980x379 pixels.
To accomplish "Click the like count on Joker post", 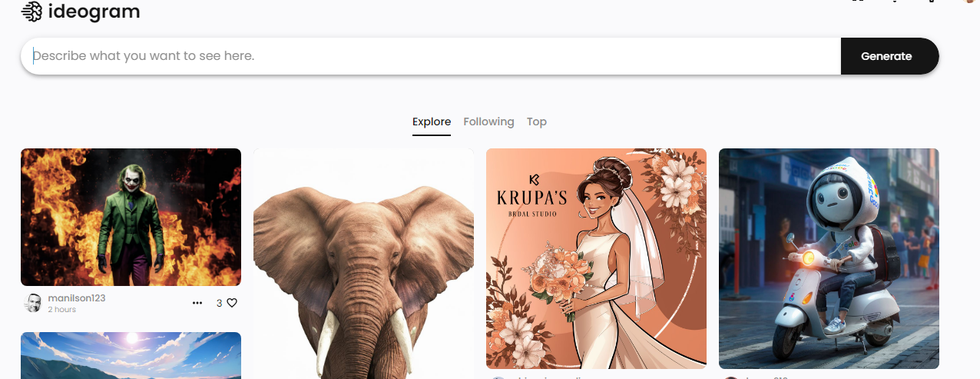I will point(219,303).
